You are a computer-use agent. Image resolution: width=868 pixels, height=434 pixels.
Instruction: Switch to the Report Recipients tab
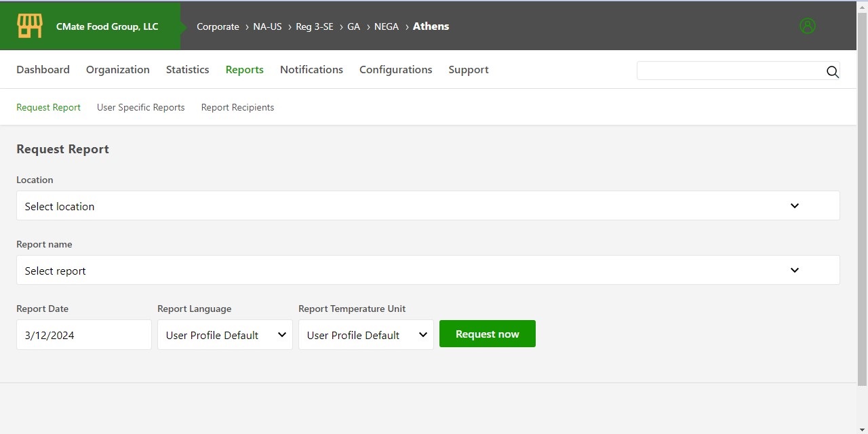coord(237,107)
